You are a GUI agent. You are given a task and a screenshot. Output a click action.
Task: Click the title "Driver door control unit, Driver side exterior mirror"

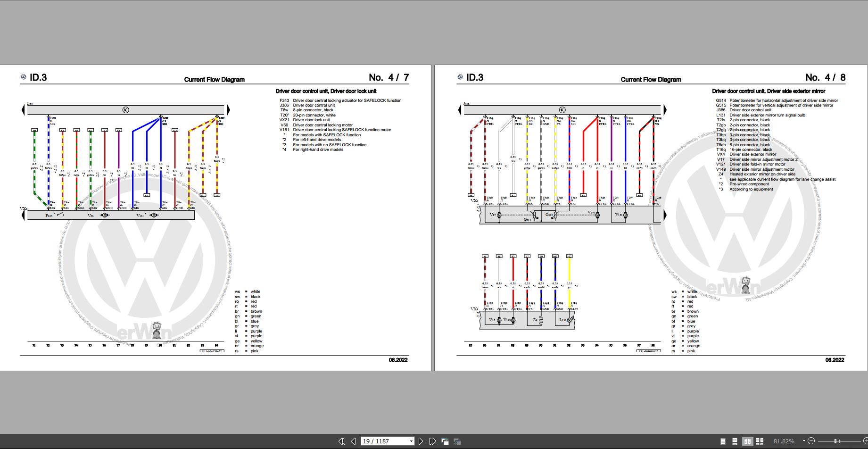(769, 91)
